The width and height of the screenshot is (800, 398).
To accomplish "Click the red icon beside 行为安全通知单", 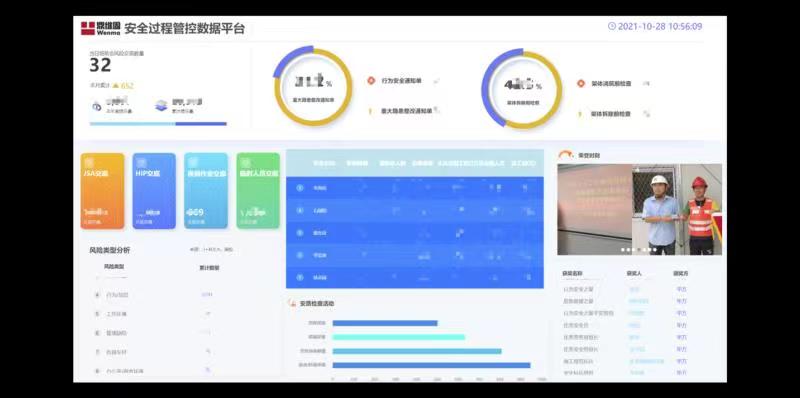I will pos(371,81).
